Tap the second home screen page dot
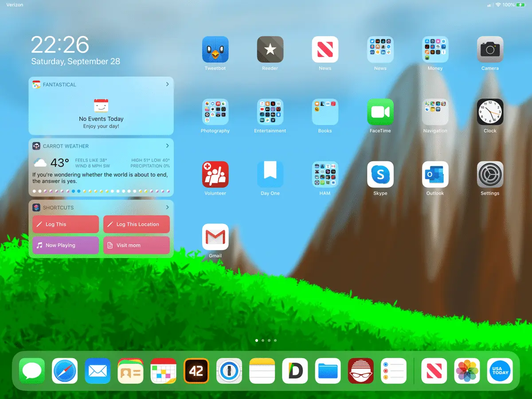The height and width of the screenshot is (399, 532). coord(263,340)
